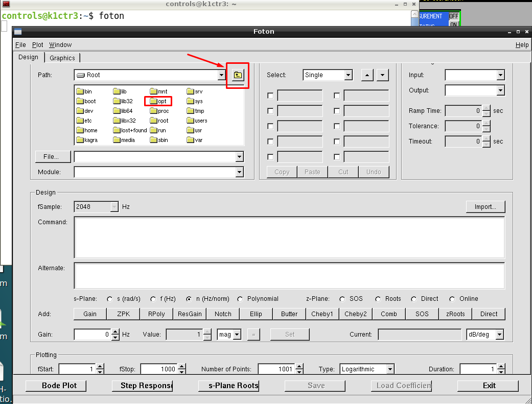Click the parent directory up icon
Screen dimensions: 532x404
point(238,75)
